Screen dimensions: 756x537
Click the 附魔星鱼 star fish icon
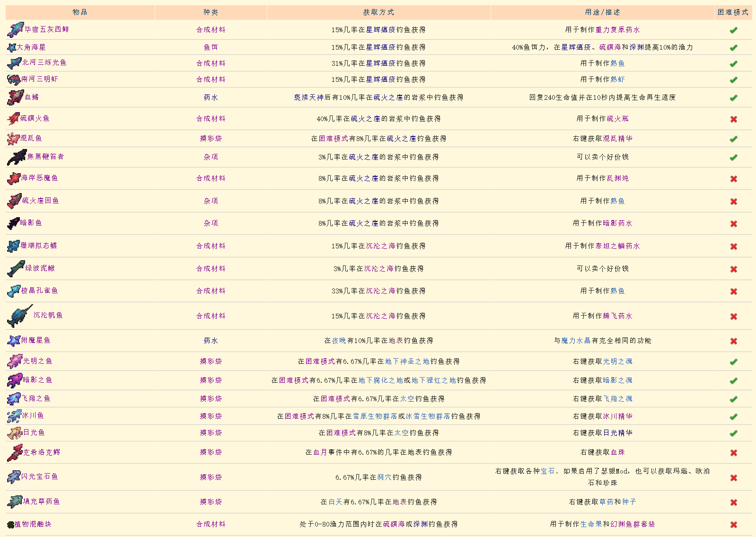pos(14,341)
